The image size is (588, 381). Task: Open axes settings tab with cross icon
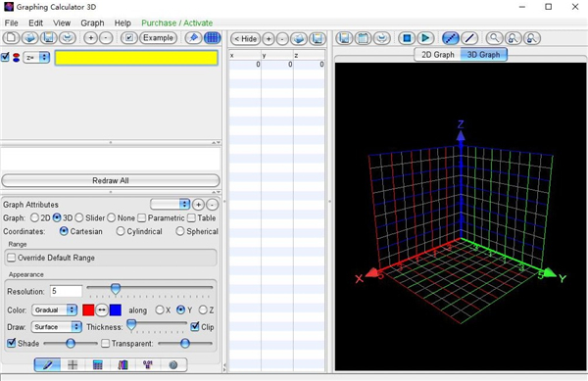pos(73,364)
